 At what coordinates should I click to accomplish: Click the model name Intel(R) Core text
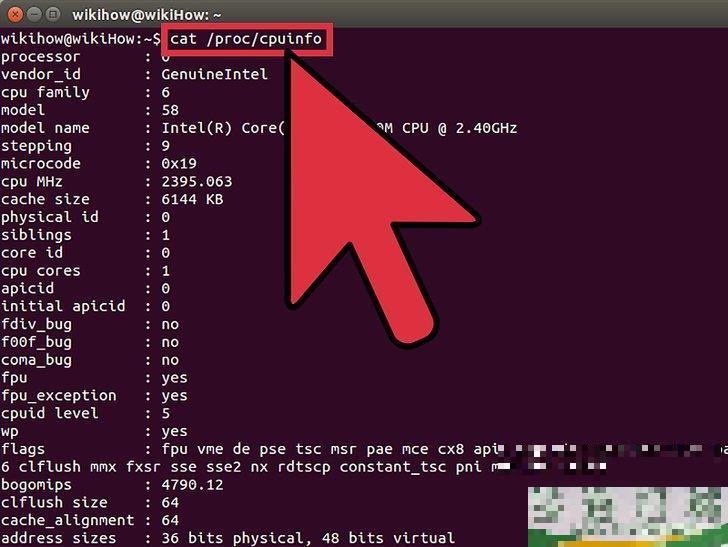tap(223, 128)
